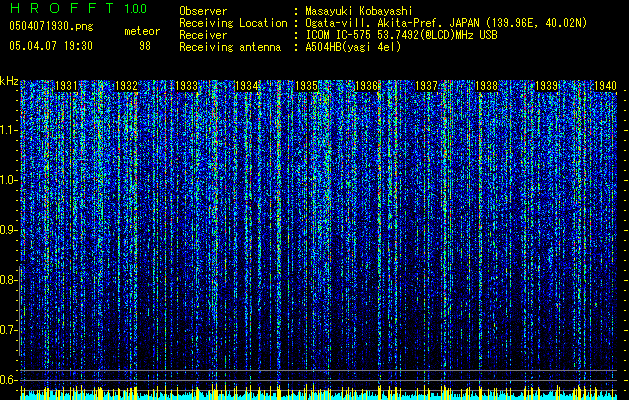Click observer name Masayuki Kobayashi
This screenshot has width=629, height=400.
pos(358,12)
